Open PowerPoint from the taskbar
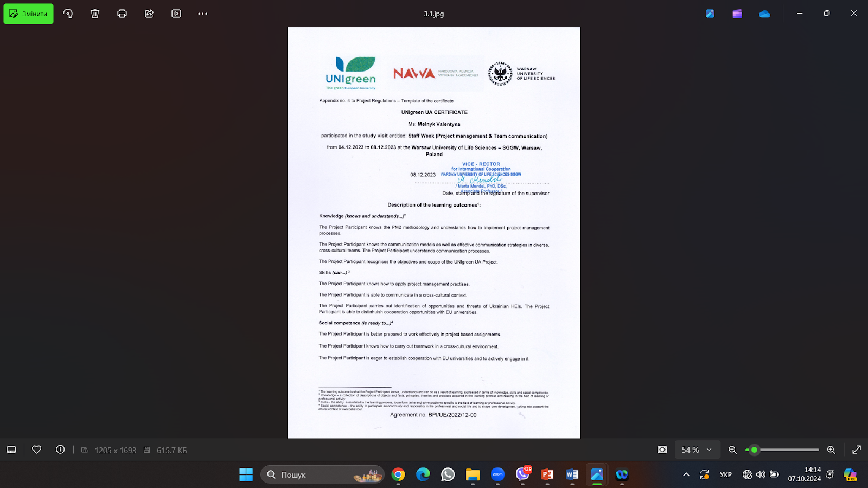Screen dimensions: 868x488 547,474
